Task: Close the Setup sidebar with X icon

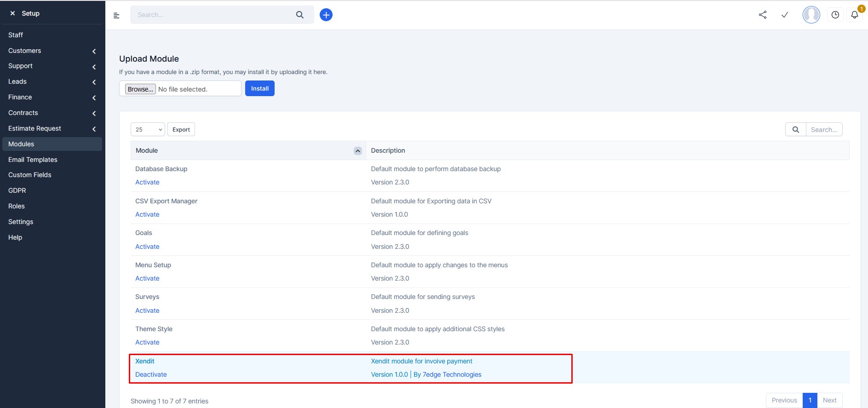Action: [x=12, y=13]
